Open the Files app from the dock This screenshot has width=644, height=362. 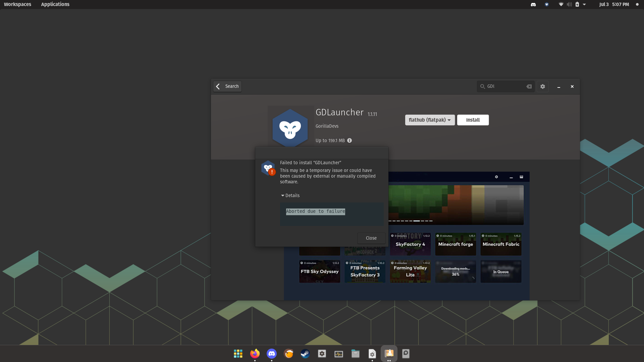click(x=355, y=354)
